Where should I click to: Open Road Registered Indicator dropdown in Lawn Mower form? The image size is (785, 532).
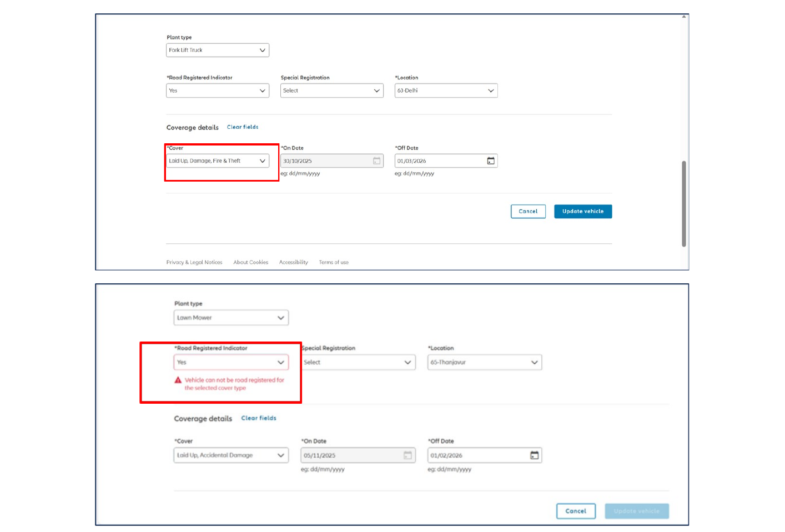(231, 362)
